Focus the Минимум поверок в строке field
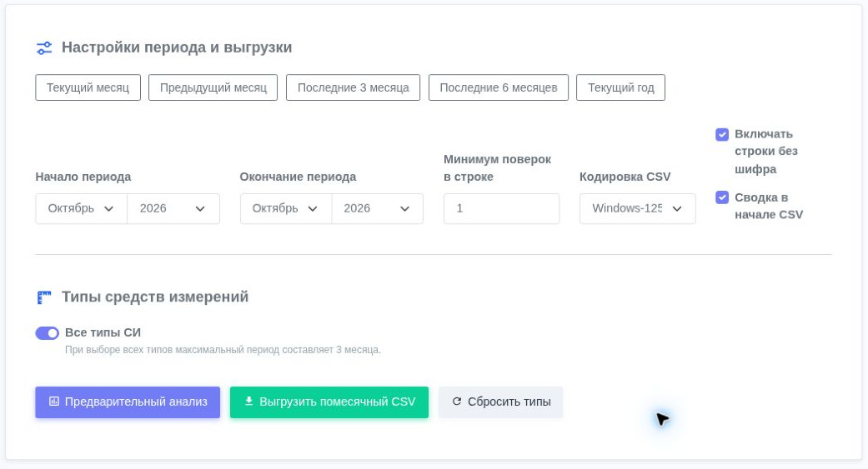This screenshot has height=469, width=868. pos(501,208)
